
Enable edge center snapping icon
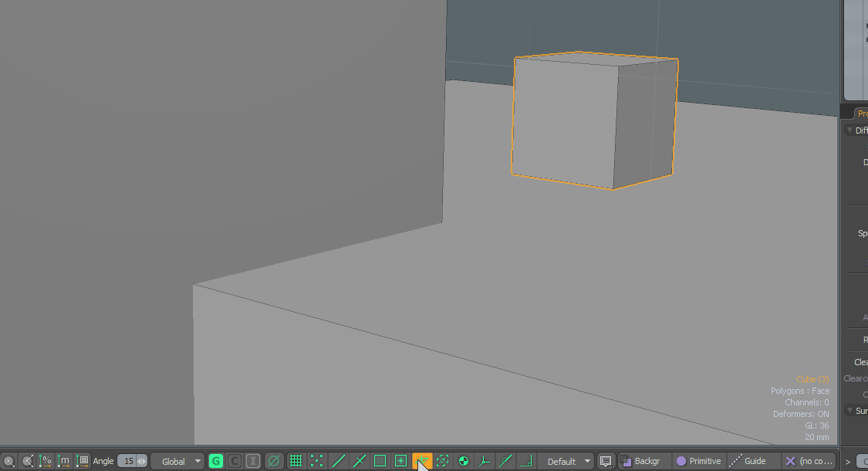click(x=360, y=461)
